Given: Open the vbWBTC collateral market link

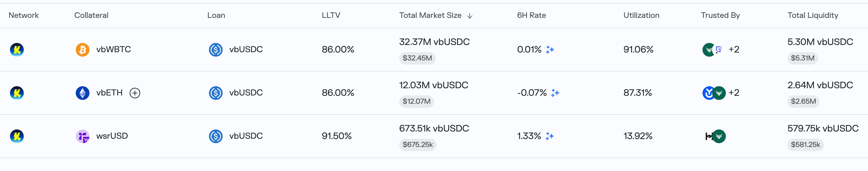Looking at the screenshot, I should [114, 49].
